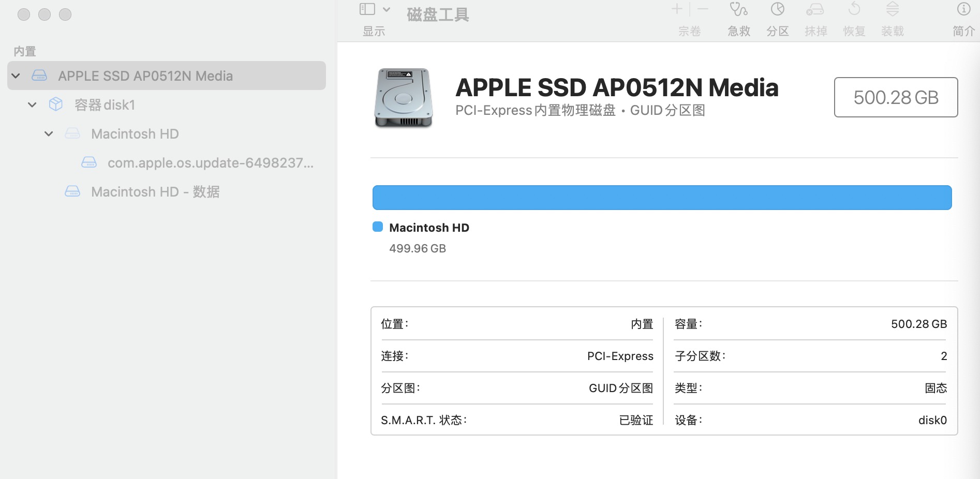Click the First Aid (急救) stethoscope icon

(x=738, y=10)
